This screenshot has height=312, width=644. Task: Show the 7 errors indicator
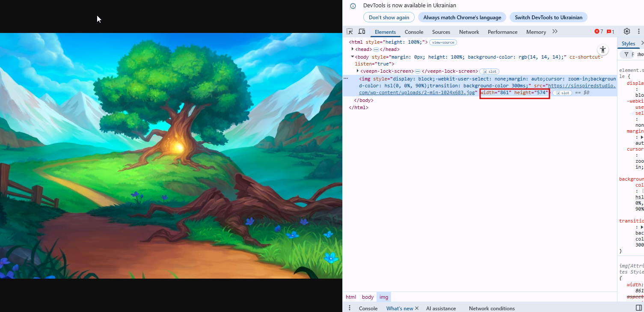click(599, 32)
